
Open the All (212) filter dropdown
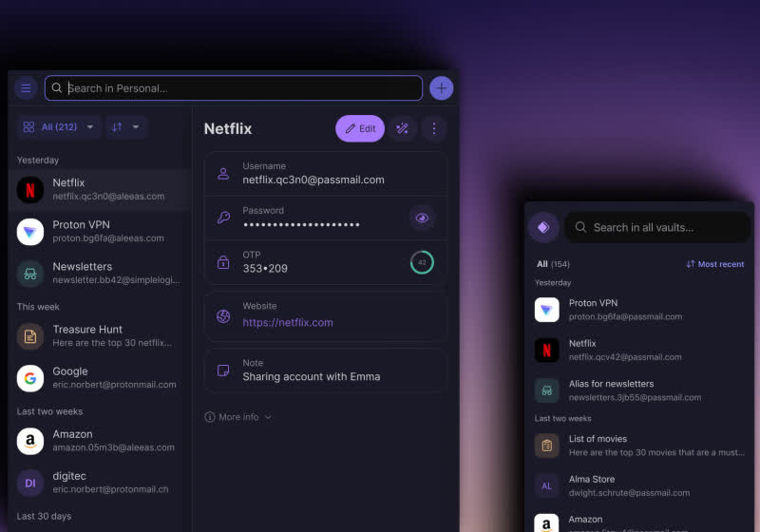(x=59, y=127)
